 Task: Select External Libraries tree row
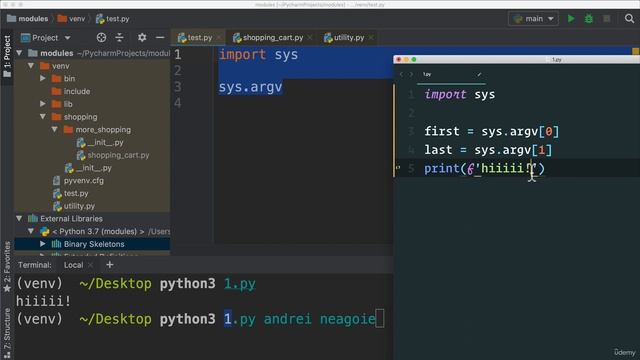point(92,218)
